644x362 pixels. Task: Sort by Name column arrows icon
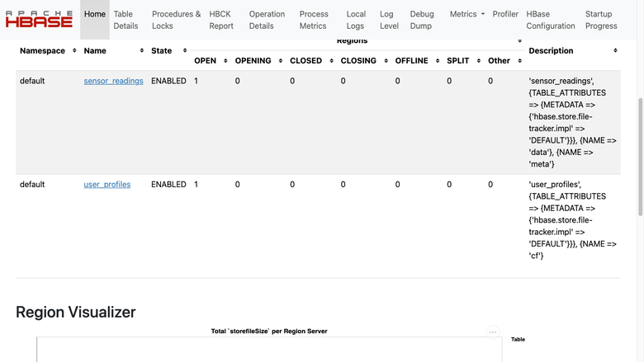click(142, 50)
